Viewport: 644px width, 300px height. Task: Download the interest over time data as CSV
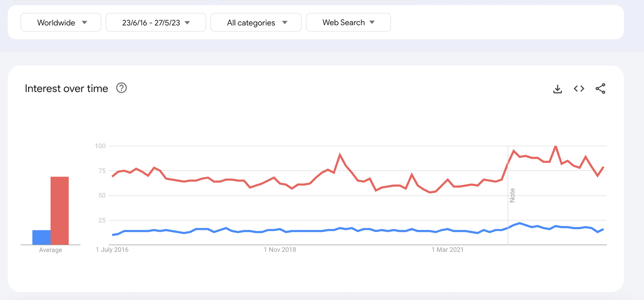(557, 89)
